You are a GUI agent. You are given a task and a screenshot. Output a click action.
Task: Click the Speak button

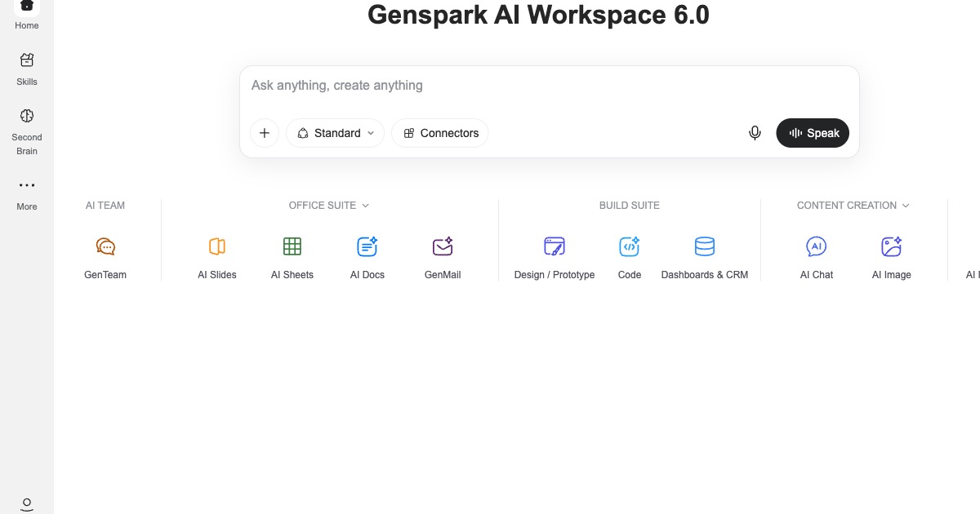click(x=813, y=133)
